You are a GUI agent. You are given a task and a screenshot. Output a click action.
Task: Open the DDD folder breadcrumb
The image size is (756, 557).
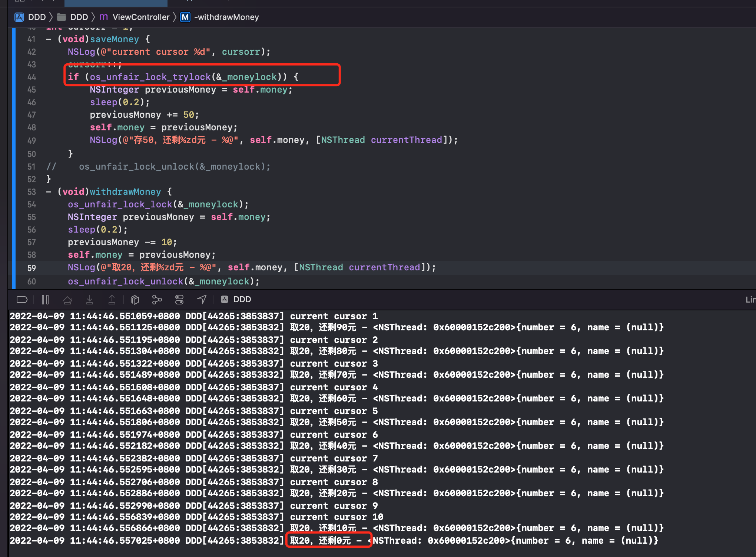(x=73, y=17)
